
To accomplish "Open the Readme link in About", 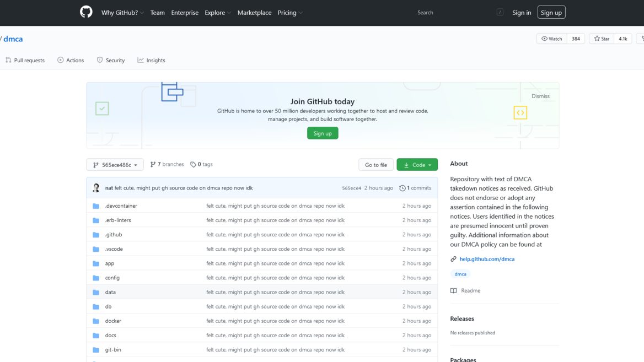I will pos(470,290).
